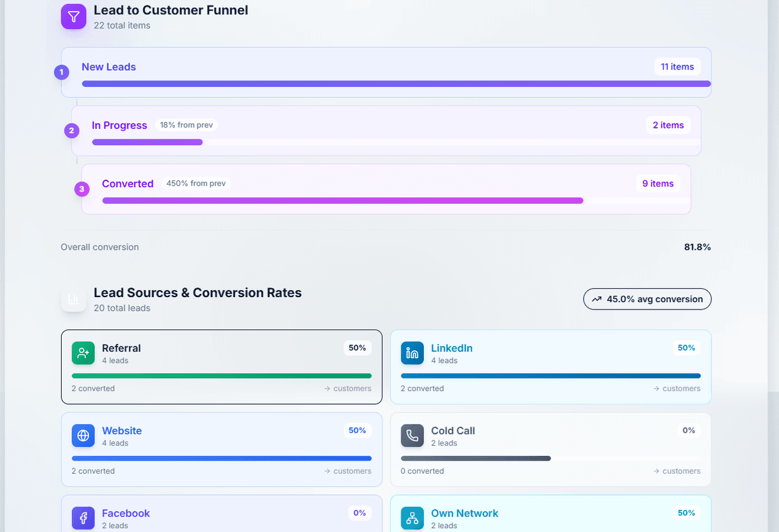
Task: Follow the customers link on Cold Call card
Action: [x=677, y=471]
